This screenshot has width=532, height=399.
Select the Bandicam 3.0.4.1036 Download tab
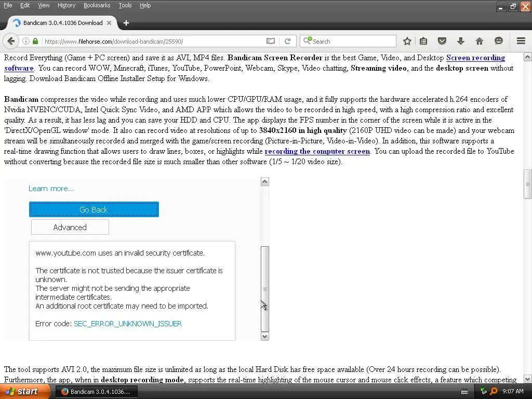63,23
